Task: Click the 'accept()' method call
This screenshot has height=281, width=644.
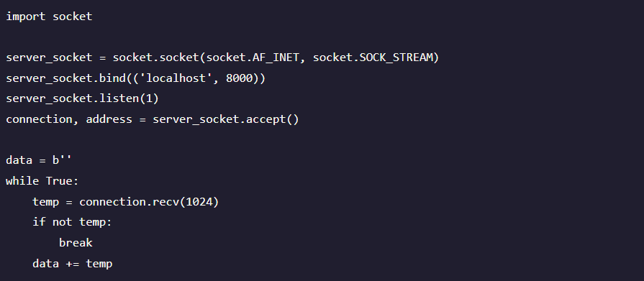Action: coord(273,119)
